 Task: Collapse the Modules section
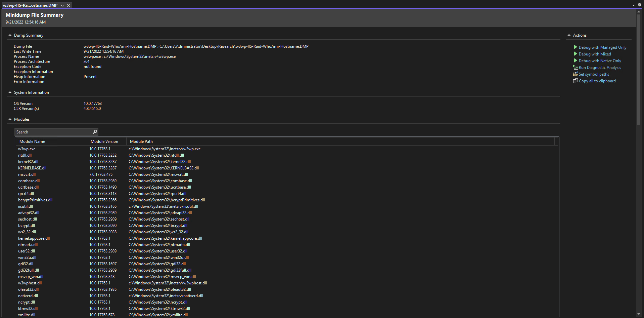[10, 119]
